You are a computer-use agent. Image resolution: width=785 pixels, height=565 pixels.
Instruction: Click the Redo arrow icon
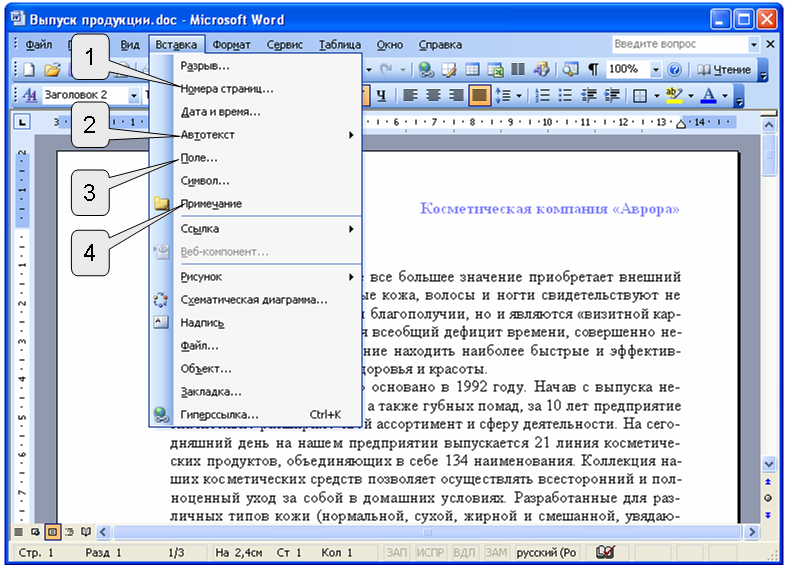pos(386,70)
